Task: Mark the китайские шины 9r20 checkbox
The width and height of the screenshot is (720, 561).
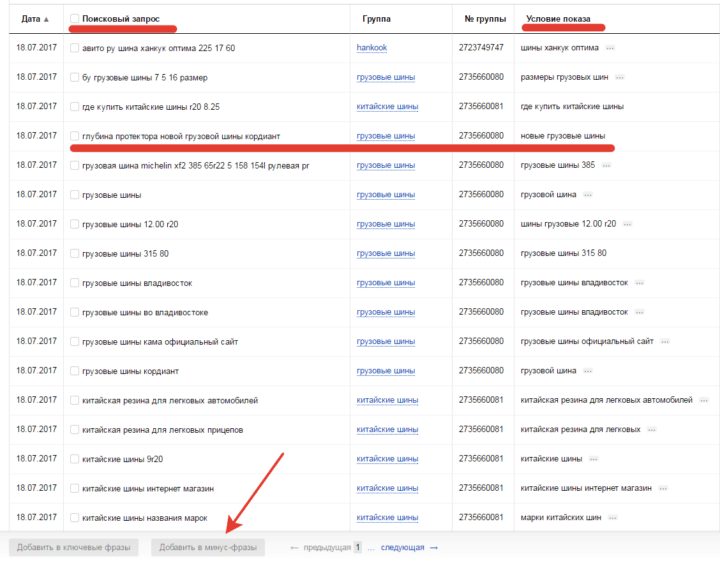Action: (74, 459)
